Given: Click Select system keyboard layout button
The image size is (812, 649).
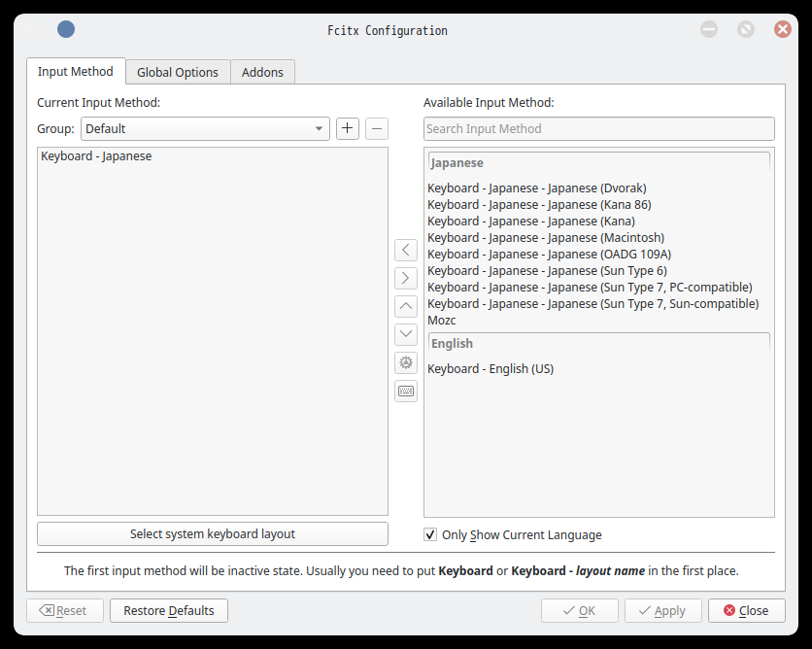Looking at the screenshot, I should 213,534.
